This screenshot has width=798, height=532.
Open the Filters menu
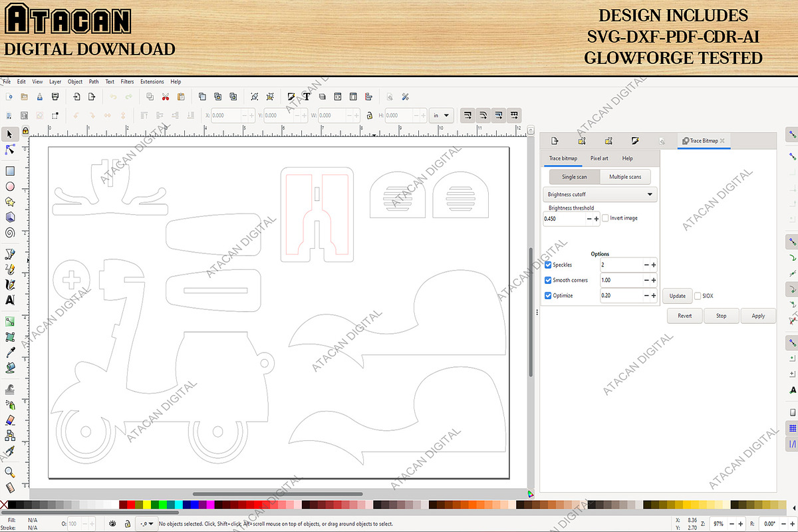(127, 82)
